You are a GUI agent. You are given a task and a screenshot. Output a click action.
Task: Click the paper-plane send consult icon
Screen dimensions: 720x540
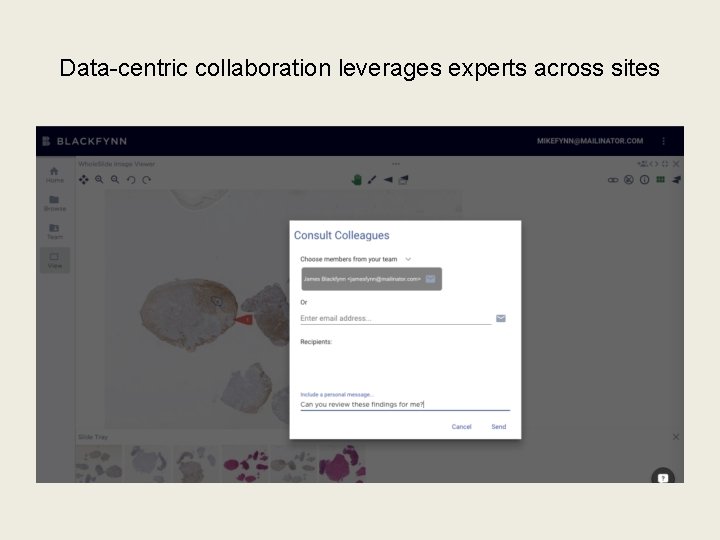tap(676, 180)
